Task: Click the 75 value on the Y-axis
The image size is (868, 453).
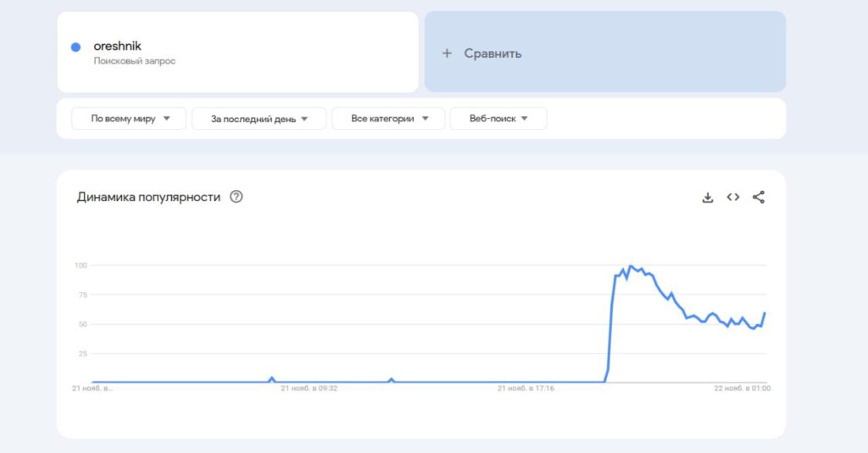Action: [x=81, y=294]
